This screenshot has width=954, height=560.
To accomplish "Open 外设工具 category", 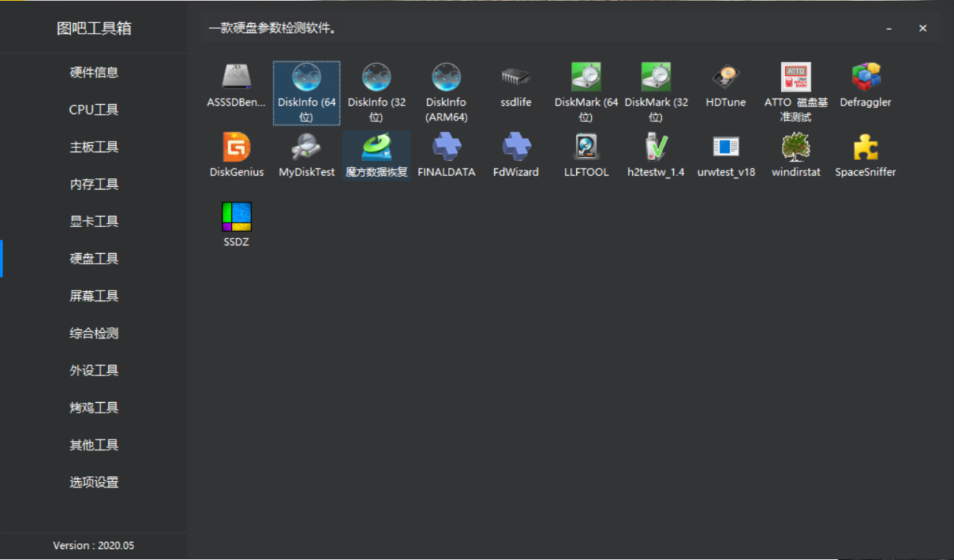I will [94, 370].
